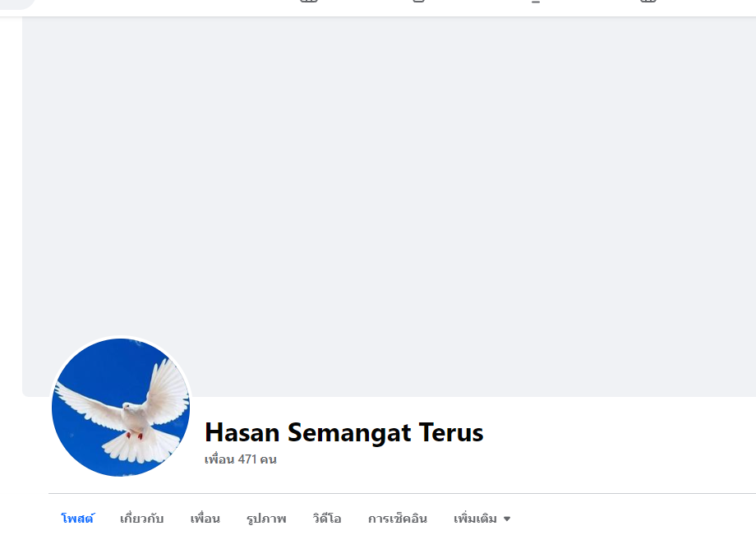
Task: Select the การเช็คอิน tab
Action: click(x=397, y=519)
